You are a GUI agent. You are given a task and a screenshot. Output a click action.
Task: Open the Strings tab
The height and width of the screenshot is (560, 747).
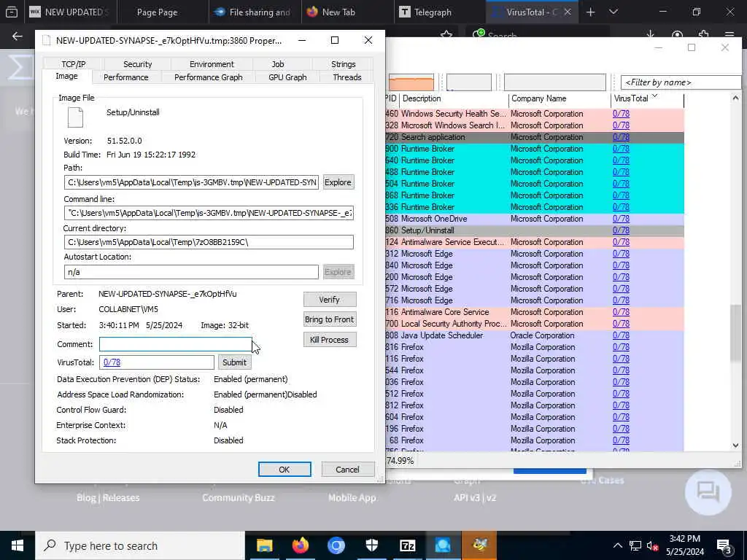pyautogui.click(x=343, y=64)
